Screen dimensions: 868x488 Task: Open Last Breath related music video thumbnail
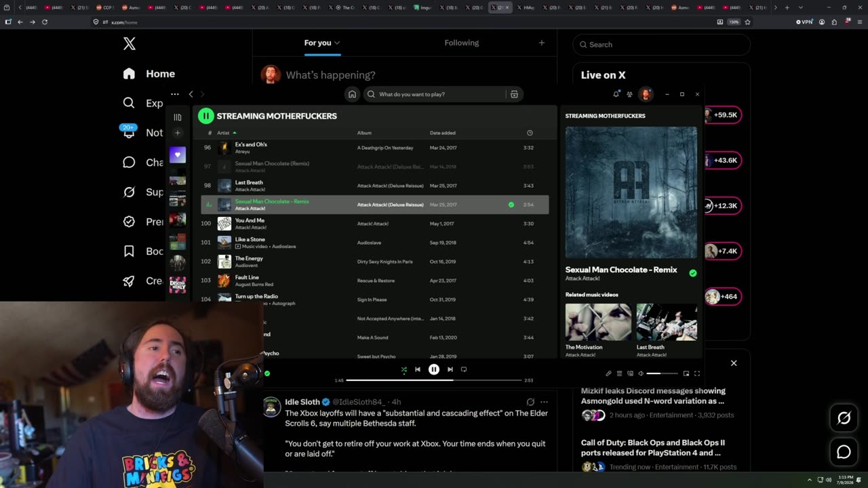click(667, 323)
